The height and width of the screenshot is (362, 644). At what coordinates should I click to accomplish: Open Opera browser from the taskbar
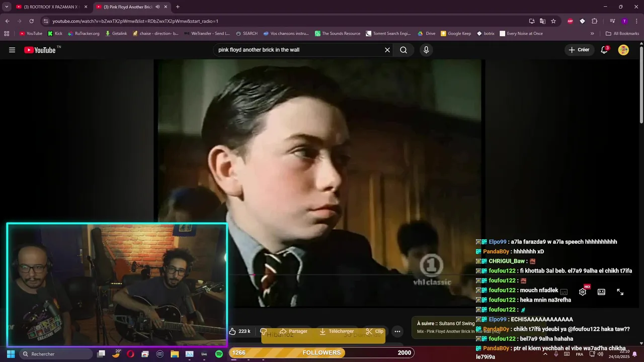(130, 354)
